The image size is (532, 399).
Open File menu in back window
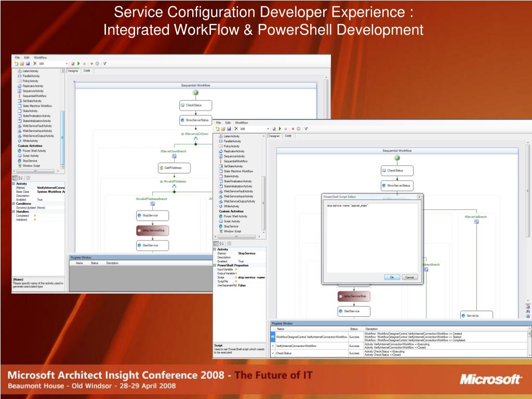[x=17, y=57]
